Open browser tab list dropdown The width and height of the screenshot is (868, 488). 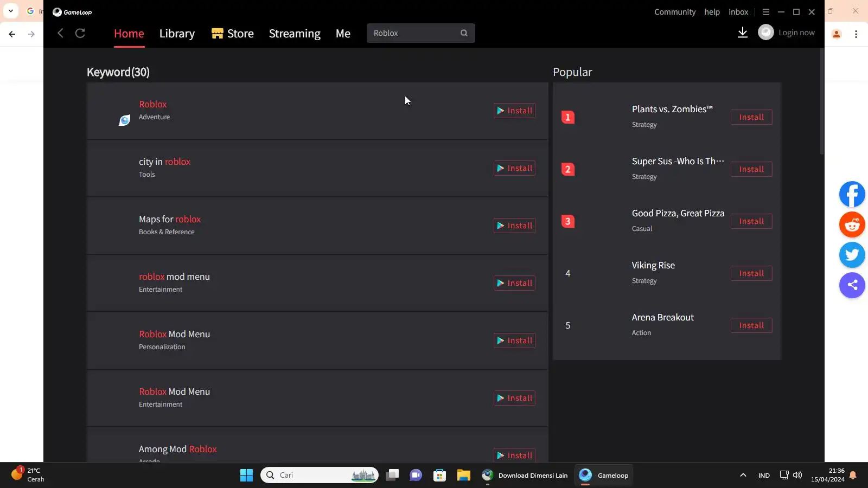point(11,11)
